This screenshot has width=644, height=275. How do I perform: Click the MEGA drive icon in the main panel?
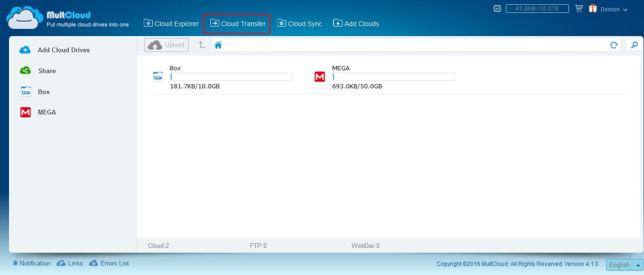click(x=320, y=76)
